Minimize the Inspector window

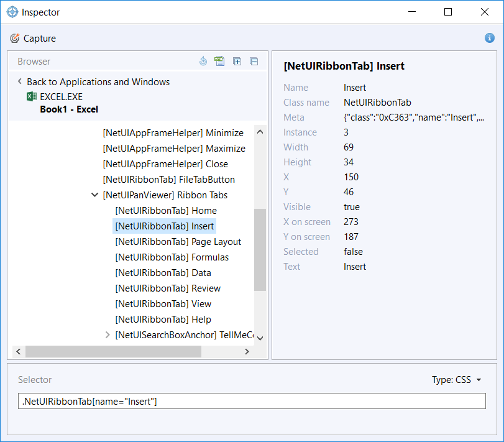[x=412, y=12]
